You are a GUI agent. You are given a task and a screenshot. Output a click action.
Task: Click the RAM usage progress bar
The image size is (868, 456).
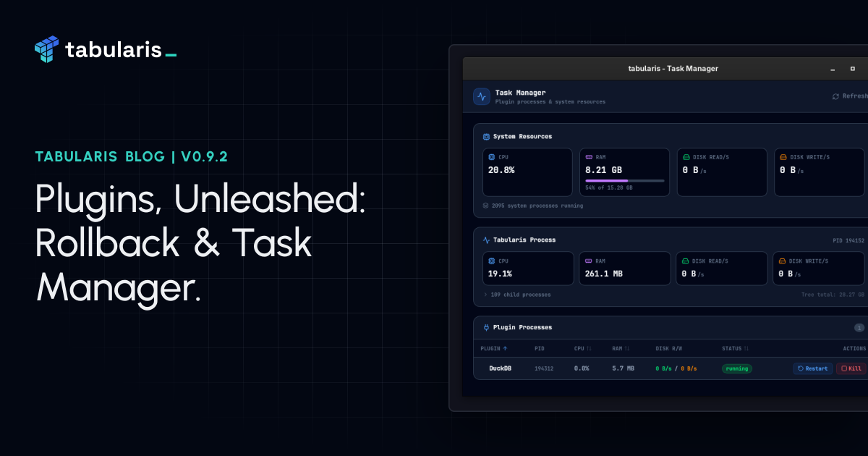coord(625,180)
